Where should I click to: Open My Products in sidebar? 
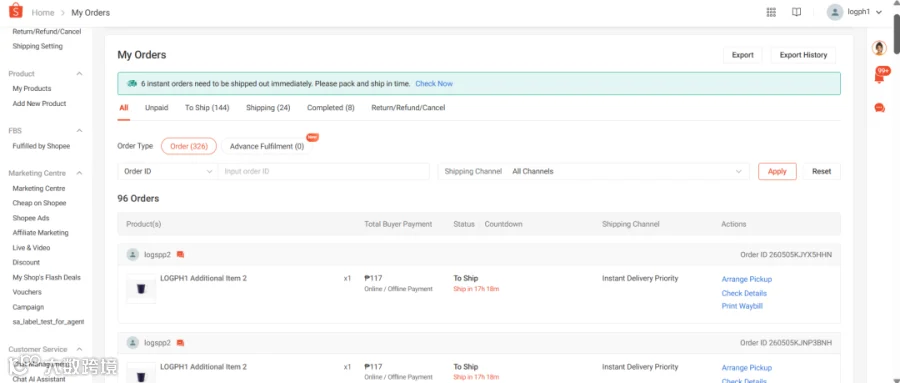pos(32,88)
